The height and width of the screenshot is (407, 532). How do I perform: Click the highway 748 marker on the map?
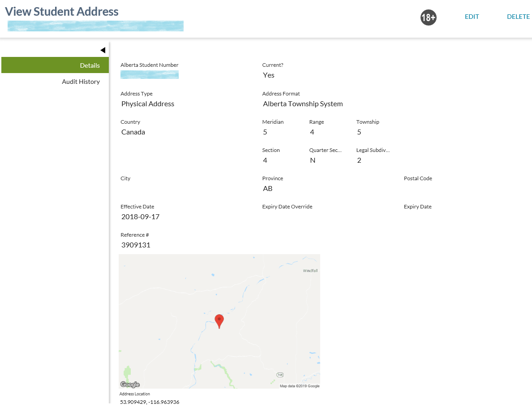click(x=280, y=375)
